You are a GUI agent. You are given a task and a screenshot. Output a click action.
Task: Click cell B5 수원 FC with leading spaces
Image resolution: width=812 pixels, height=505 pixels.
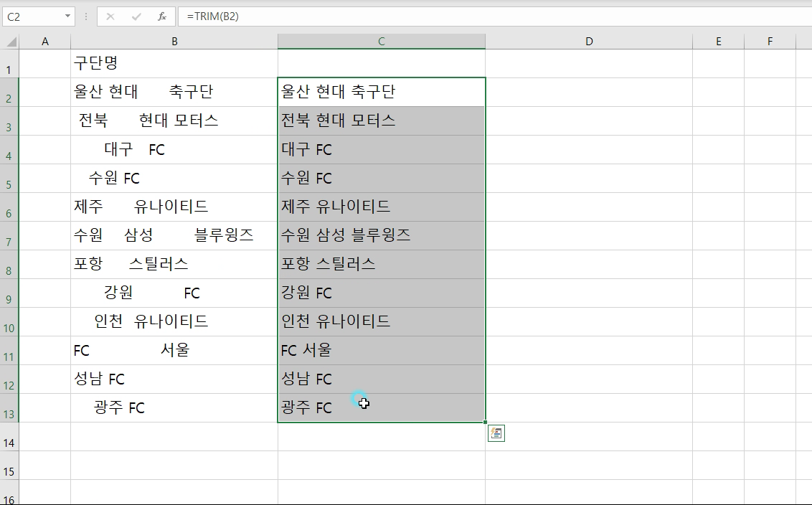click(x=174, y=179)
